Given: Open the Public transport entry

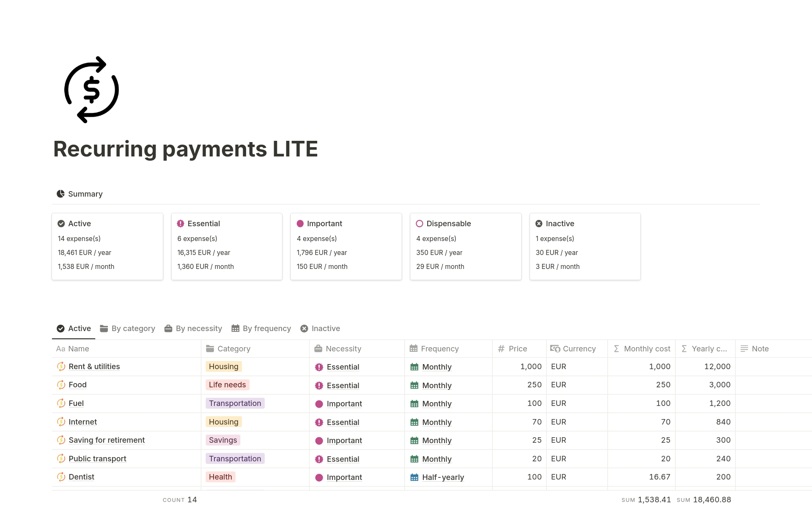Looking at the screenshot, I should 97,459.
